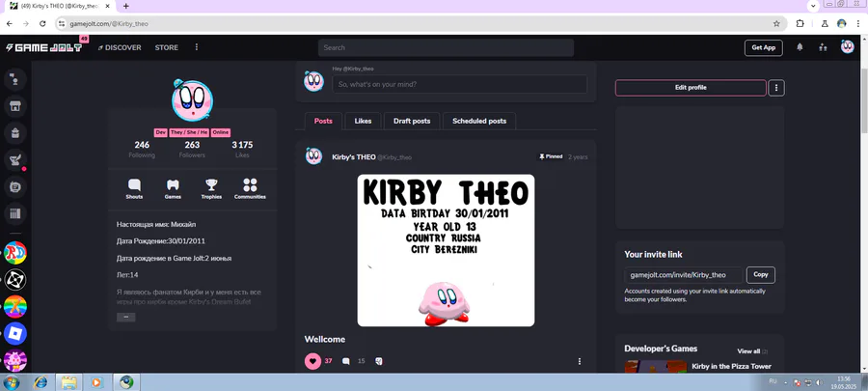Open the black star-emblem community in sidebar
868x391 pixels.
coord(15,280)
